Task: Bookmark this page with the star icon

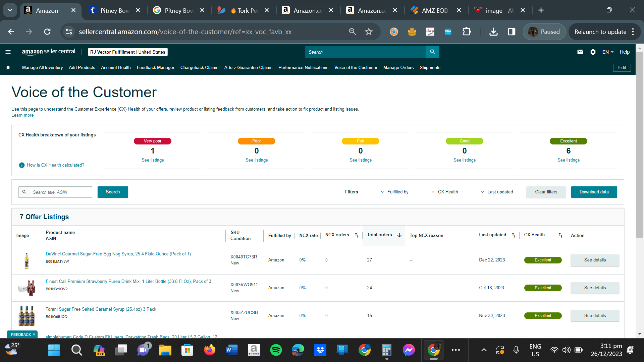Action: click(369, 32)
